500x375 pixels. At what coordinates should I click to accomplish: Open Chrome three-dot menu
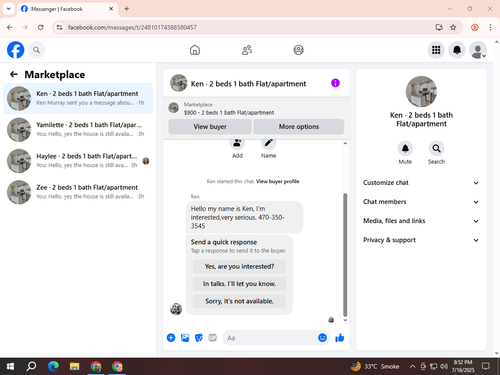coord(490,27)
